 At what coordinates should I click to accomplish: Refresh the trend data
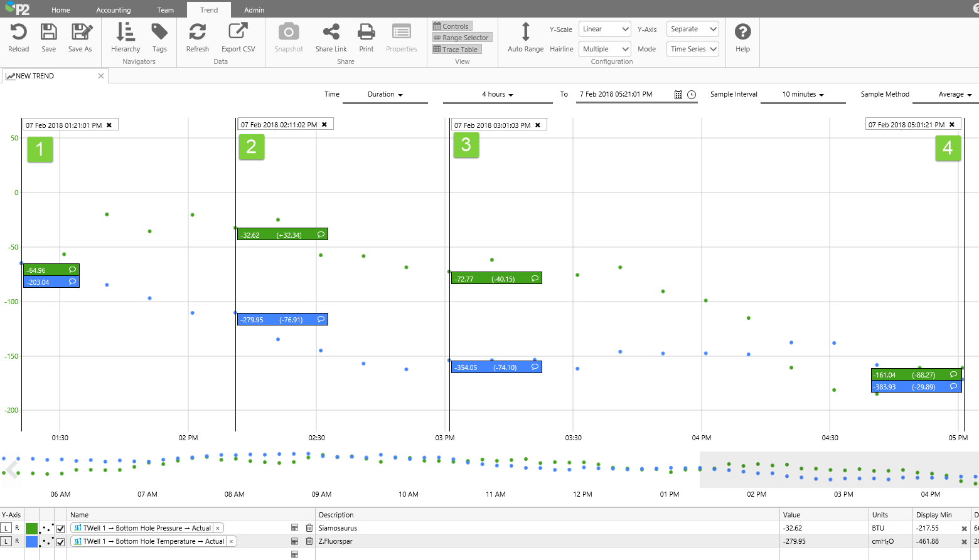coord(197,32)
